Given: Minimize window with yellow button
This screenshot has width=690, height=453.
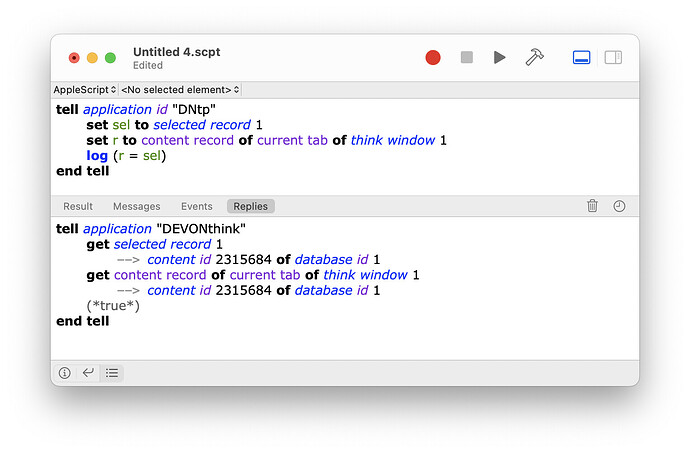Looking at the screenshot, I should 92,58.
